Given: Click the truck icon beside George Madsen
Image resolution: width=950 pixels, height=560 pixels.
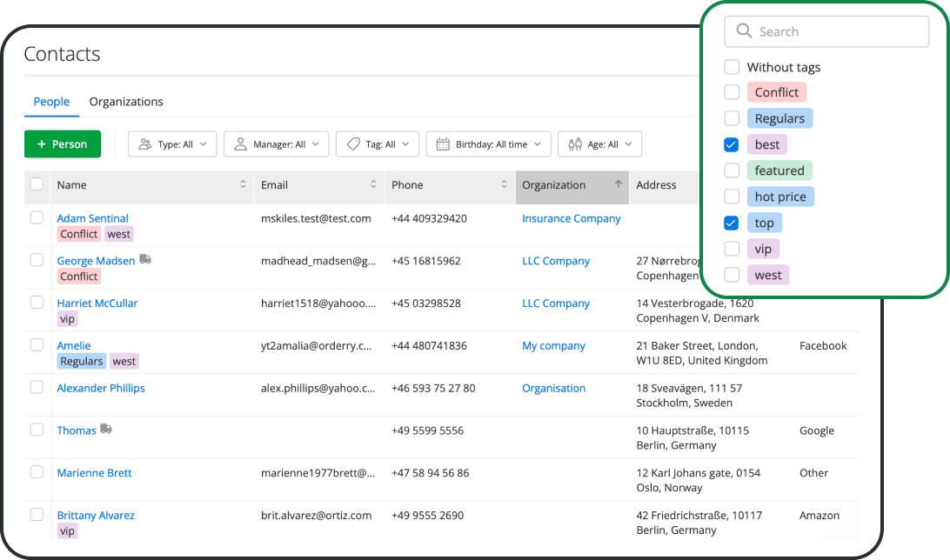Looking at the screenshot, I should [x=144, y=258].
